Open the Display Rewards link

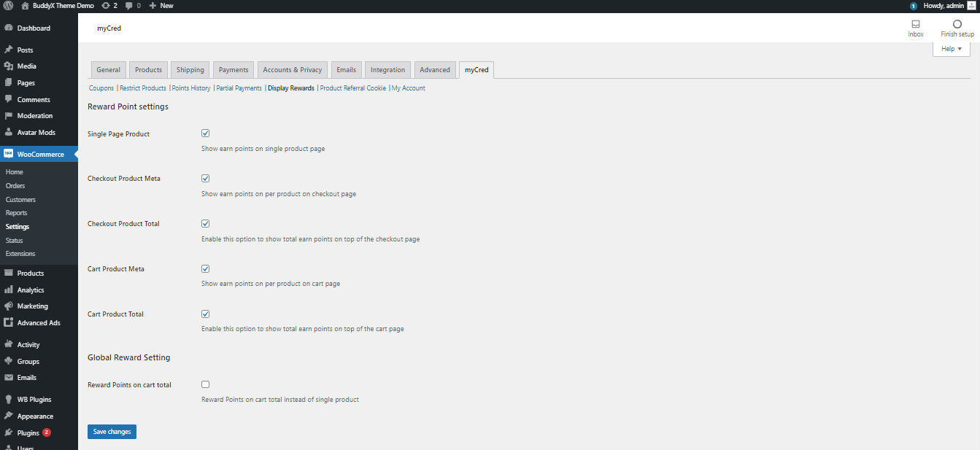[291, 88]
